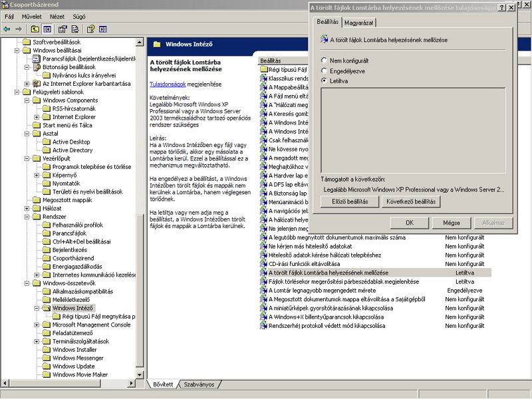Collapse the Rendszer tree node
The width and height of the screenshot is (532, 399).
(x=27, y=217)
